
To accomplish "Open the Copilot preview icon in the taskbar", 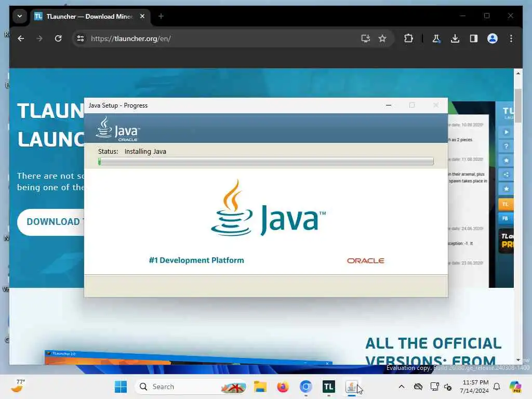I will point(515,387).
